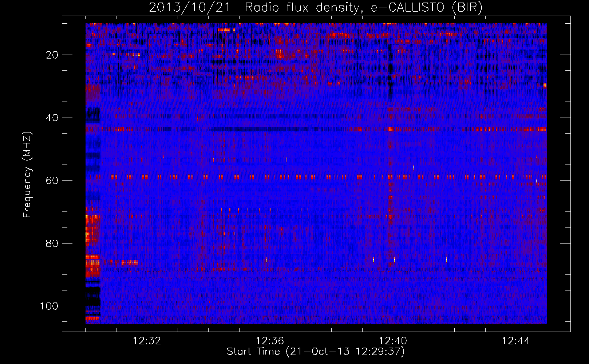Image resolution: width=589 pixels, height=364 pixels.
Task: Click the 'Start Time (21-Oct-13 12:29:37)' label
Action: pyautogui.click(x=316, y=352)
